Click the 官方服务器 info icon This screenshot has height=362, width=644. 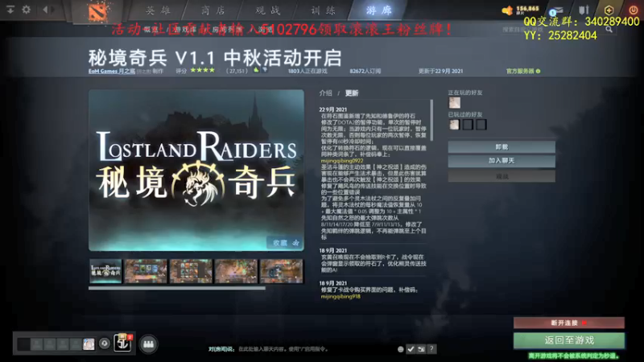538,71
